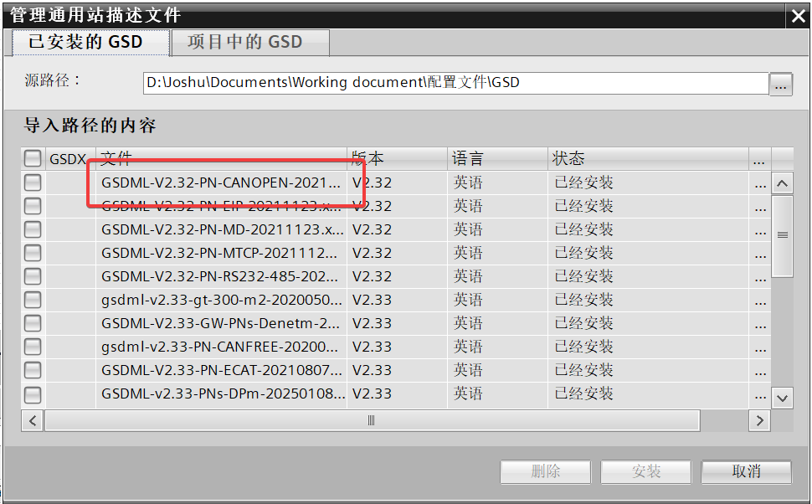Open details ellipsis for the RS232-485 row
Image resolution: width=812 pixels, height=504 pixels.
pyautogui.click(x=760, y=277)
